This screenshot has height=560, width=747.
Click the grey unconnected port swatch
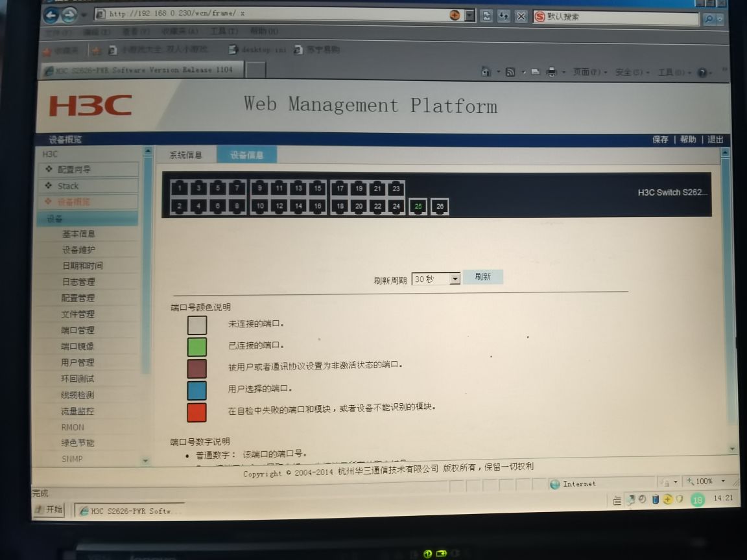tap(196, 325)
